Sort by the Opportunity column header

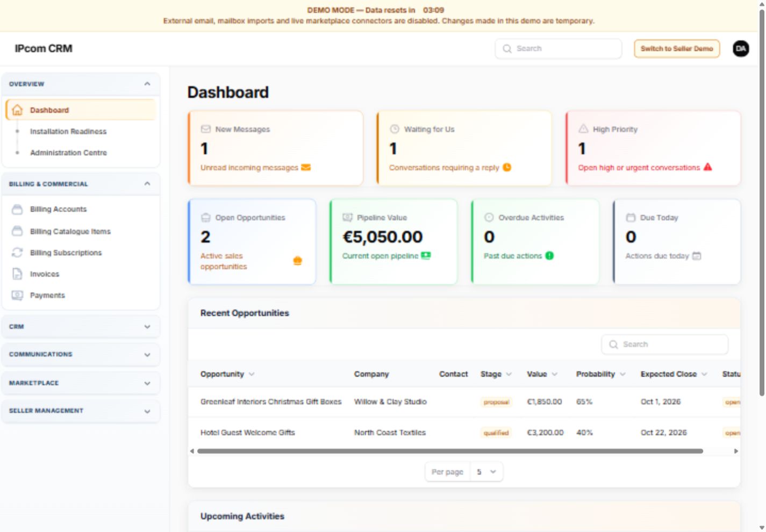pyautogui.click(x=227, y=374)
